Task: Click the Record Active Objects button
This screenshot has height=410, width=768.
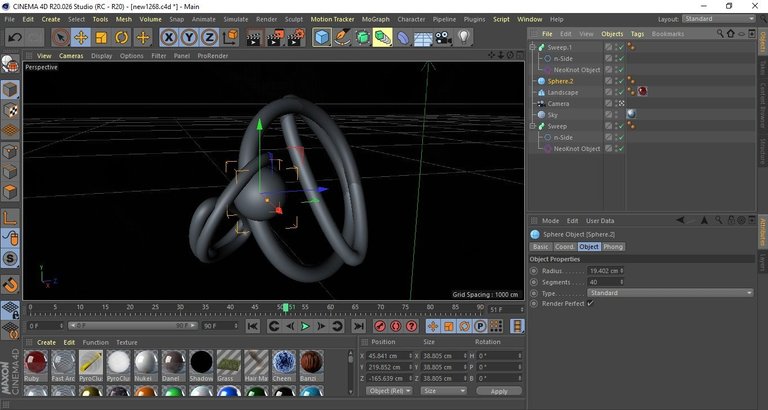Action: pyautogui.click(x=380, y=326)
